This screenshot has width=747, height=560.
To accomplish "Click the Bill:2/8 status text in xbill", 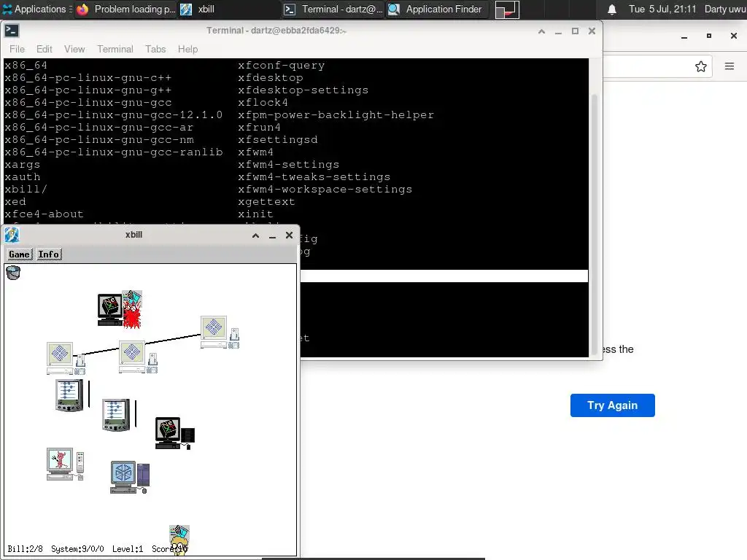I will 26,549.
